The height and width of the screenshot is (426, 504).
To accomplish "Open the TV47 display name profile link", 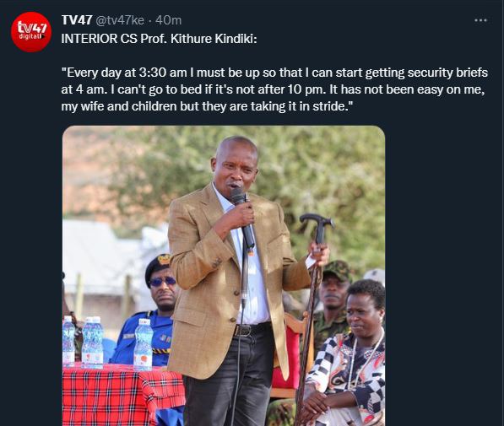I will pyautogui.click(x=77, y=20).
